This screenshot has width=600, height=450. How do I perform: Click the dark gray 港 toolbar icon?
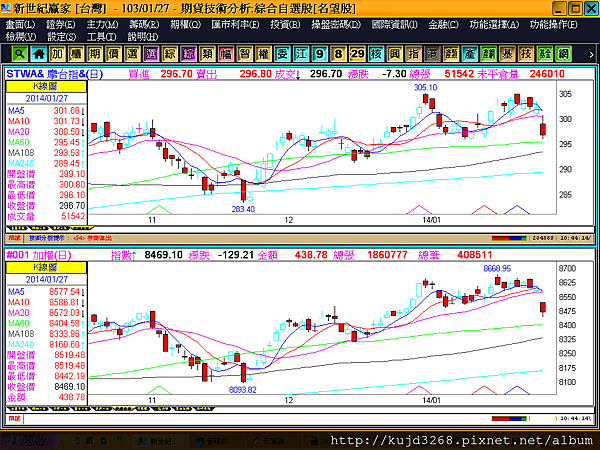(432, 54)
